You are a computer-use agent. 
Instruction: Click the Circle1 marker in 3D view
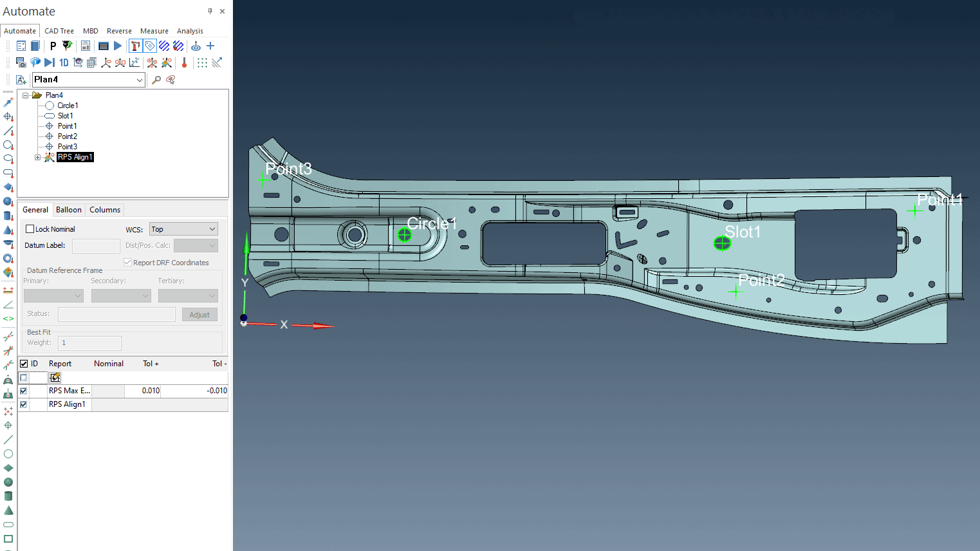pos(404,235)
